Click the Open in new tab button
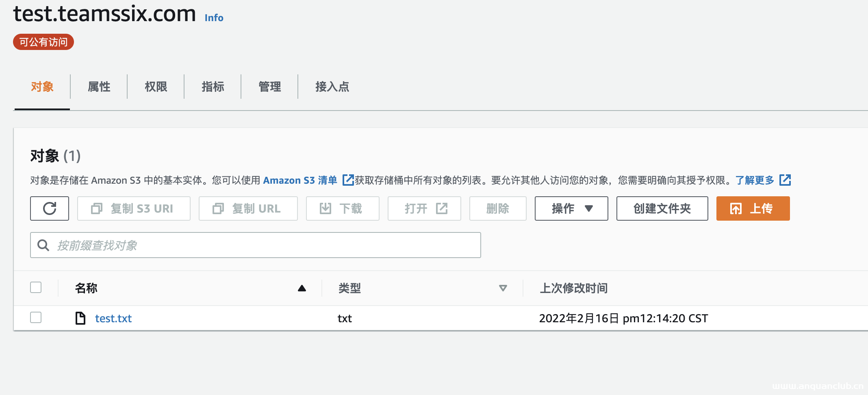 (424, 208)
